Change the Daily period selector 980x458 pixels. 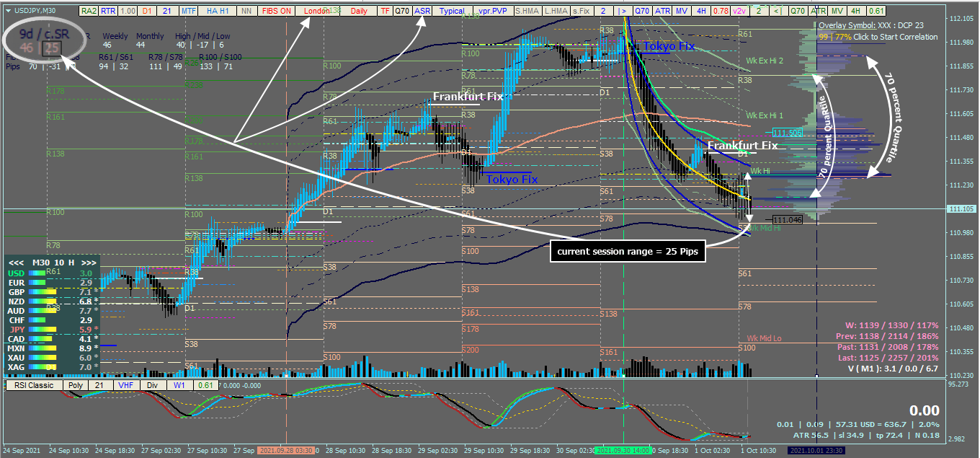click(x=358, y=11)
